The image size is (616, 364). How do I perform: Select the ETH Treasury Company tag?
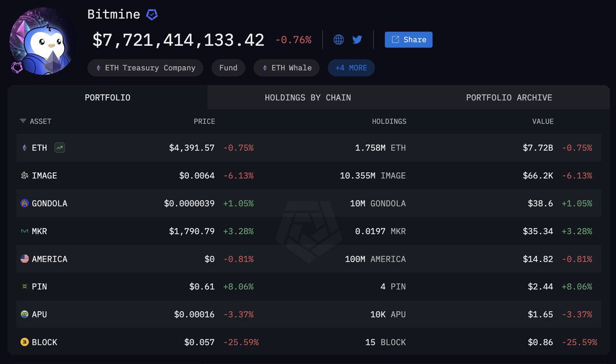[145, 68]
